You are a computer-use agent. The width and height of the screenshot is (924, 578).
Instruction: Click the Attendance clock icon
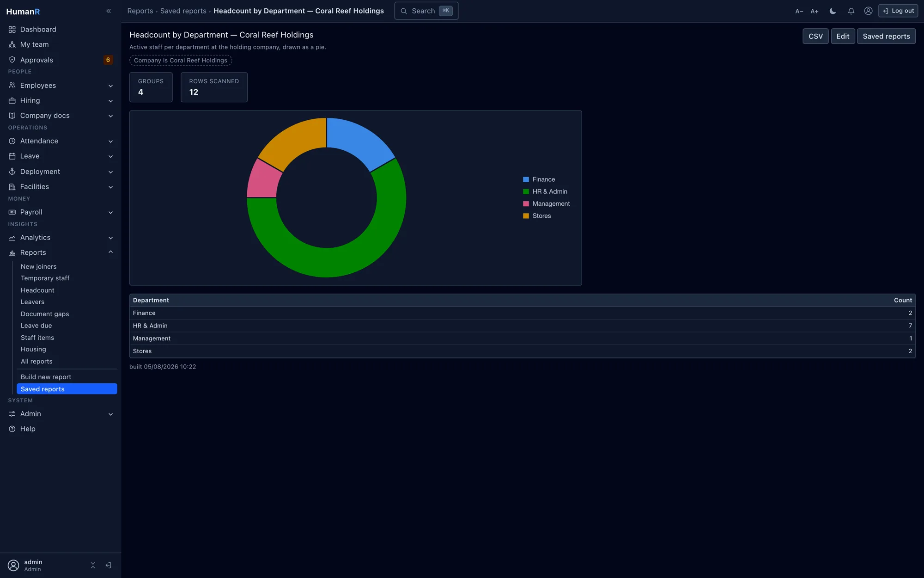point(12,141)
